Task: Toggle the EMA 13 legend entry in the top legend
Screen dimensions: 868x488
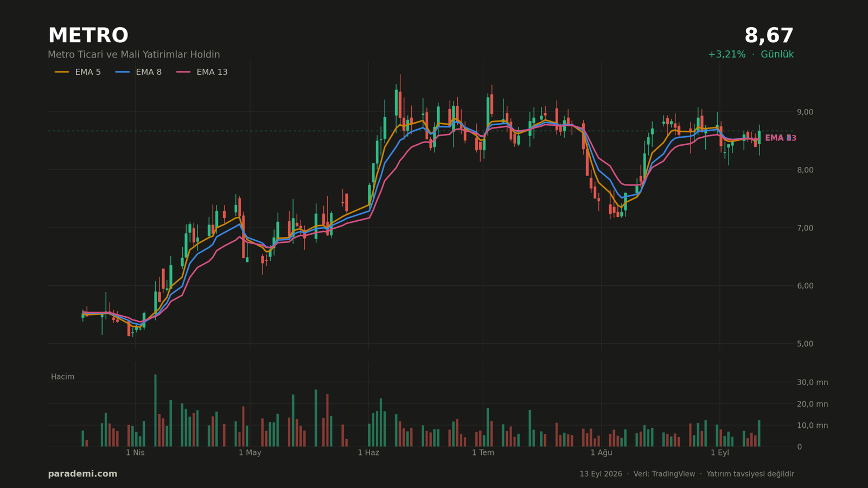Action: tap(202, 72)
